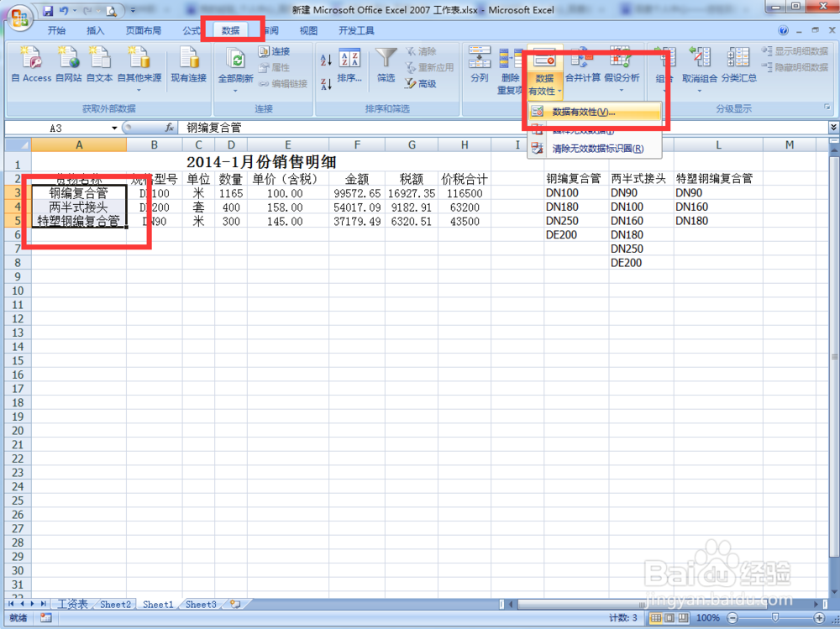This screenshot has width=840, height=629.
Task: Open the 页面布局 ribbon tab
Action: tap(144, 30)
